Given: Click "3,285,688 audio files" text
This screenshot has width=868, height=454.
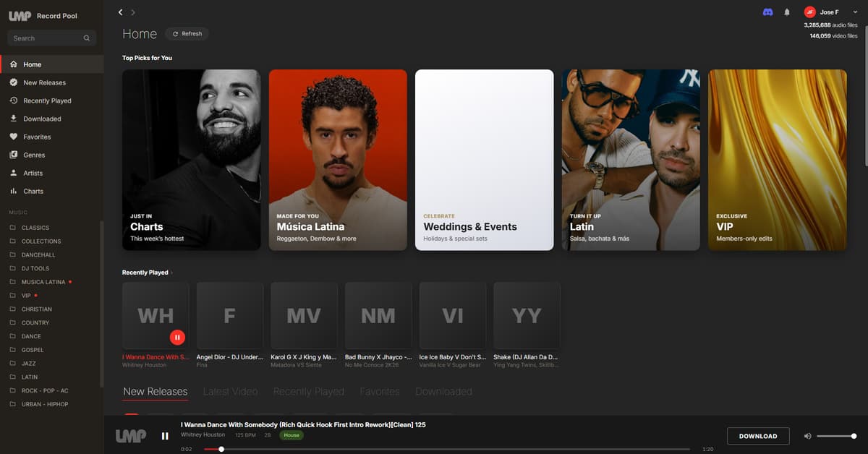Looking at the screenshot, I should pos(830,25).
